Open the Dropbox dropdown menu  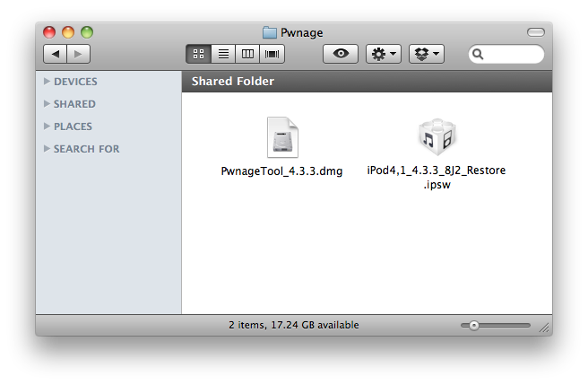click(427, 54)
